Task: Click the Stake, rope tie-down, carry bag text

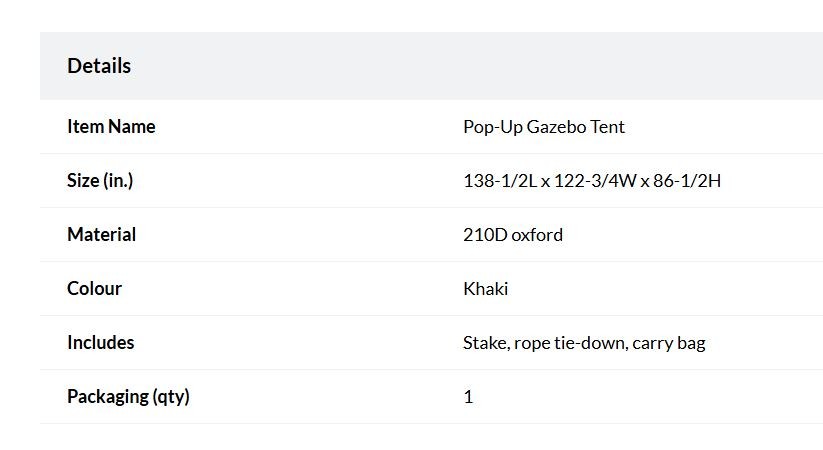Action: click(584, 343)
